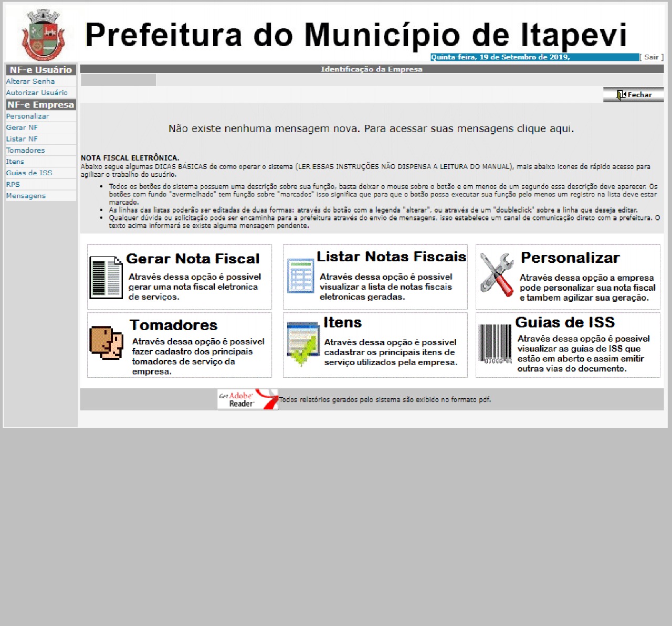This screenshot has height=626, width=672.
Task: Click the NF-e Usuário section header
Action: (41, 70)
